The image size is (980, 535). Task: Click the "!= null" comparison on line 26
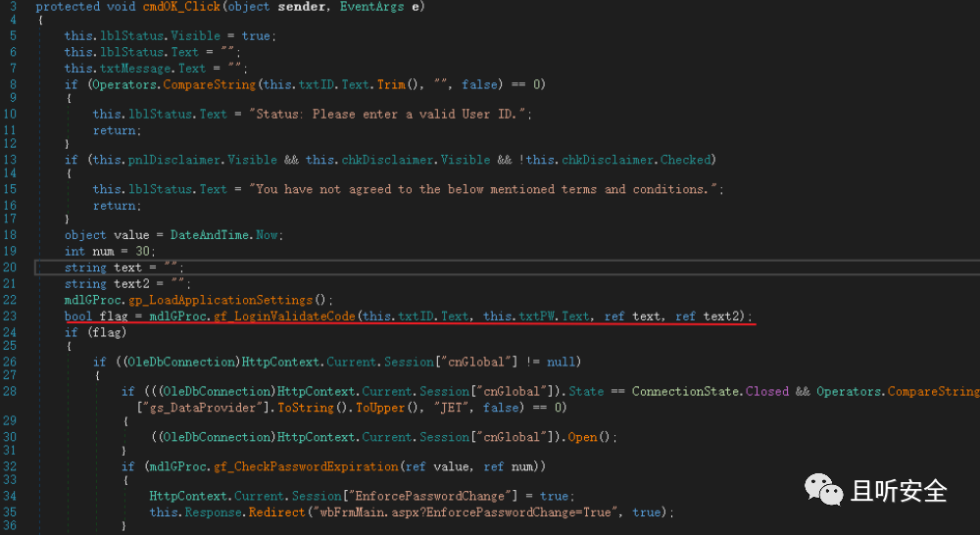550,362
